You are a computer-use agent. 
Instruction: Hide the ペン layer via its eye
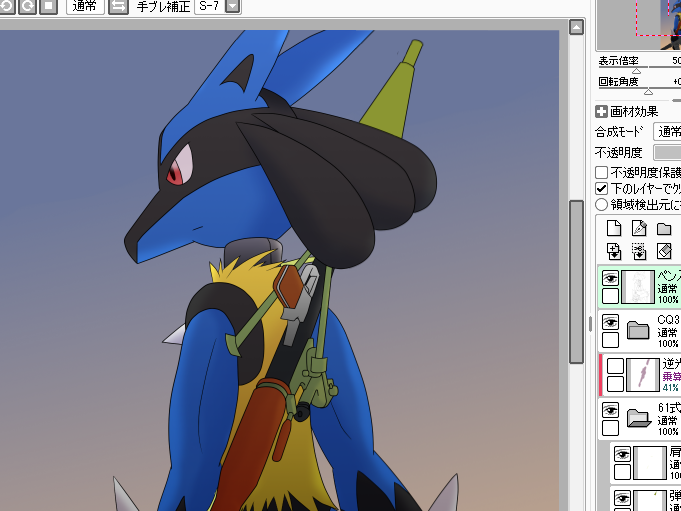pos(610,278)
